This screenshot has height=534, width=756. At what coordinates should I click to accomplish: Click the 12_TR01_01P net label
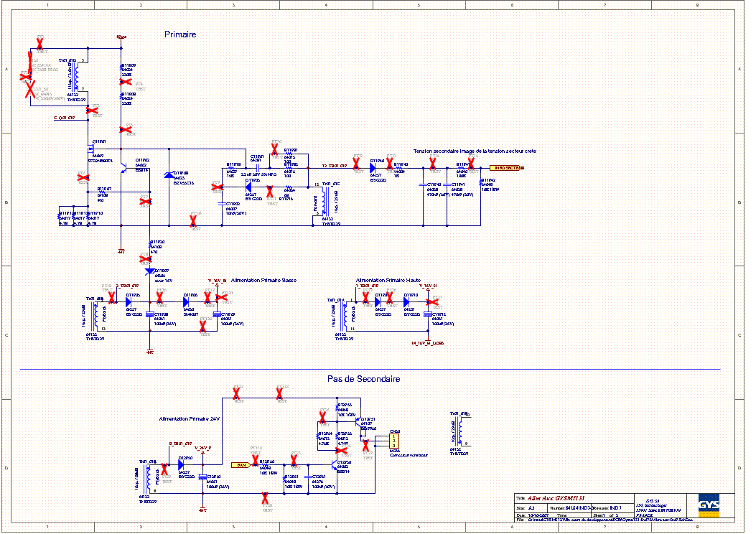coord(335,165)
